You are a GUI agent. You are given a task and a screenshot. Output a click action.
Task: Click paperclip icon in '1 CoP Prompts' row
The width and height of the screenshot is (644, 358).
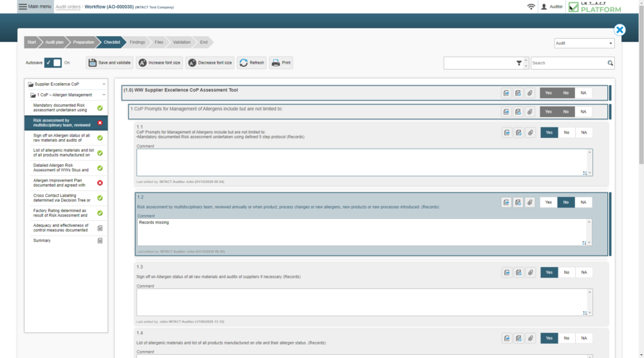tap(530, 111)
